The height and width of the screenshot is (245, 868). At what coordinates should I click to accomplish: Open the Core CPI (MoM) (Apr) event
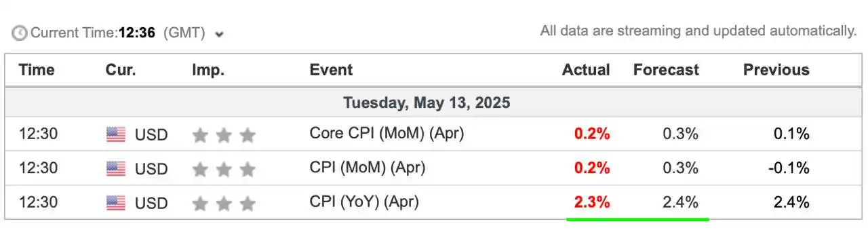(387, 134)
